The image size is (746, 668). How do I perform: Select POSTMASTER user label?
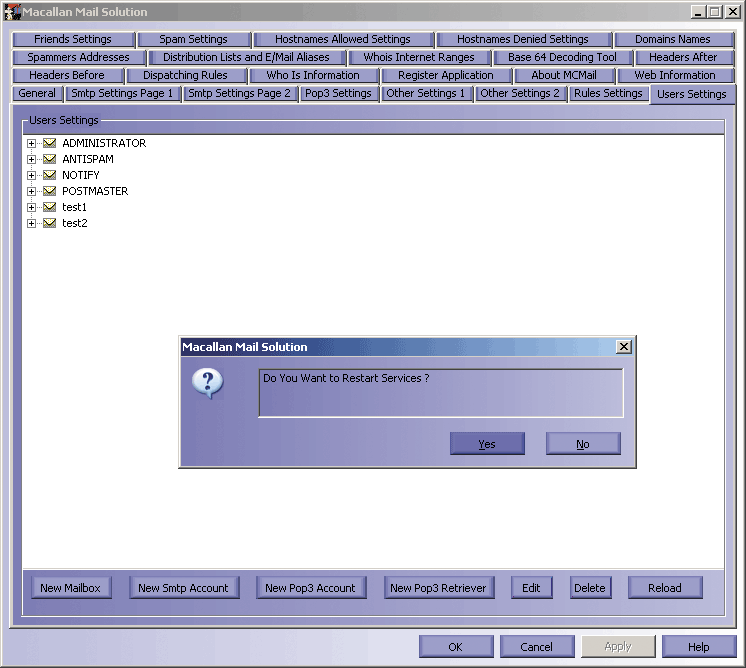click(x=95, y=191)
